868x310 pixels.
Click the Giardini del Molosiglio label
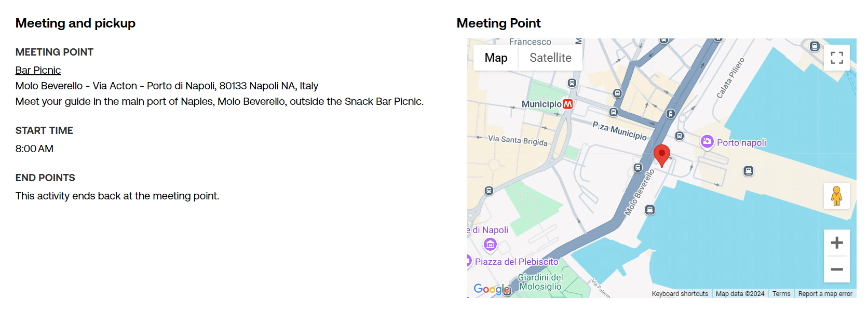[540, 282]
